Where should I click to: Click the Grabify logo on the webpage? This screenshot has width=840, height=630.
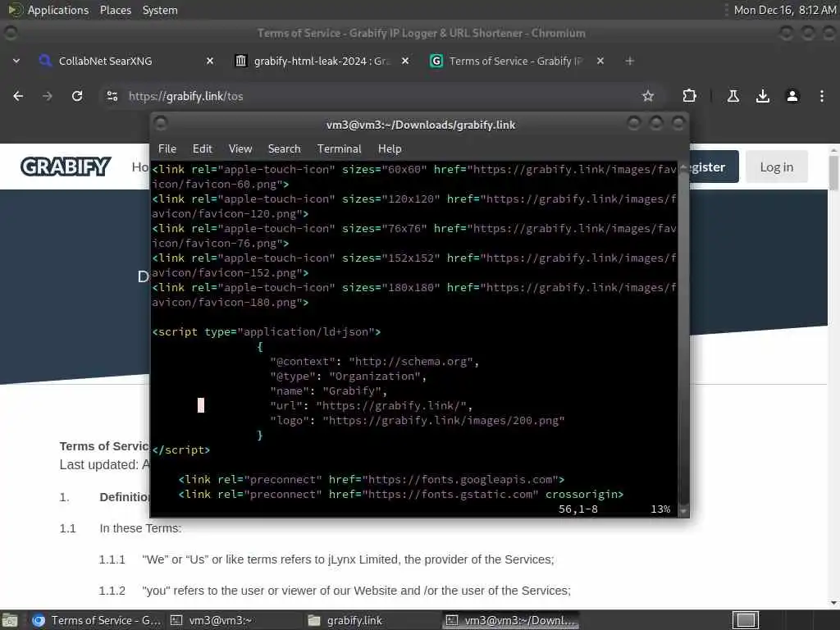click(x=66, y=167)
